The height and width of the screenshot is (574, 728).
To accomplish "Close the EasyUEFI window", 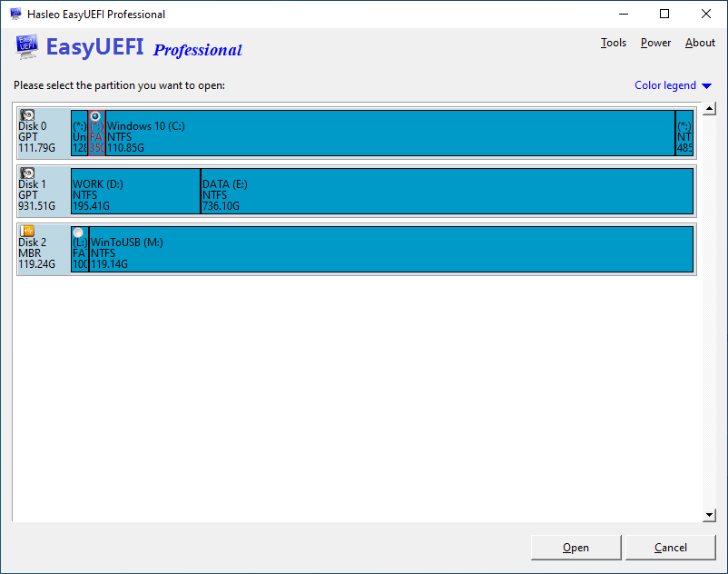I will point(706,14).
